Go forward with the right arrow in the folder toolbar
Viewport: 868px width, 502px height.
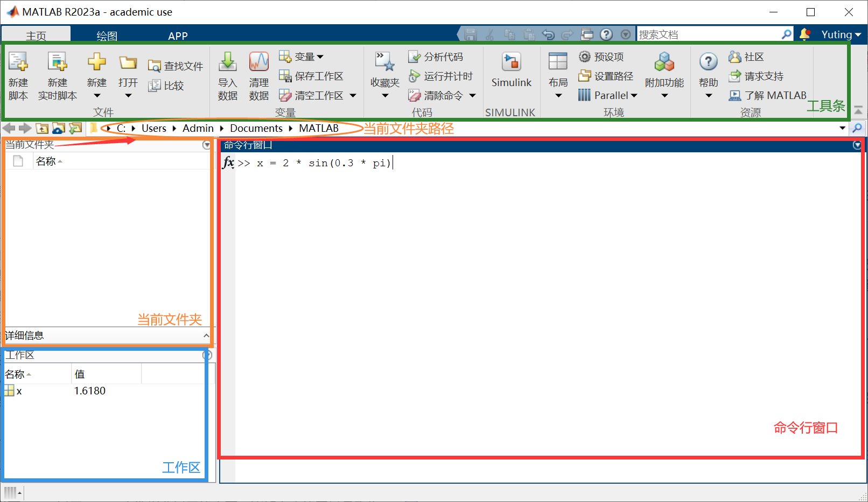[25, 128]
